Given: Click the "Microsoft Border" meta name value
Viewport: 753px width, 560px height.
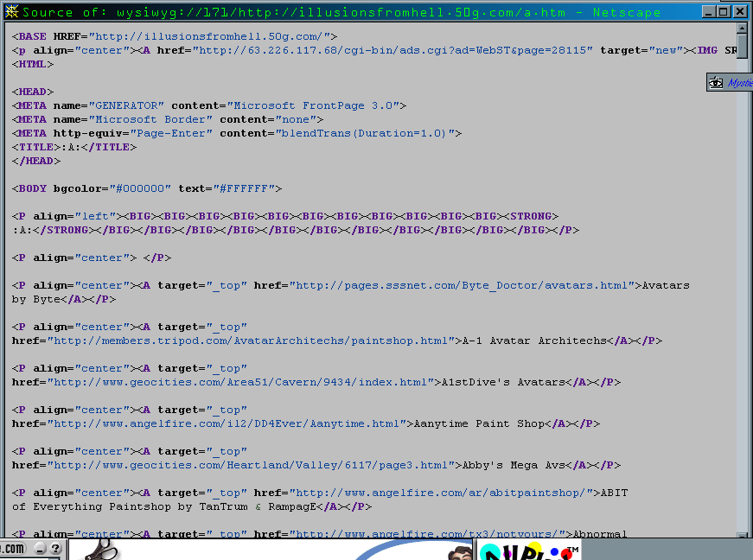Looking at the screenshot, I should (x=150, y=119).
